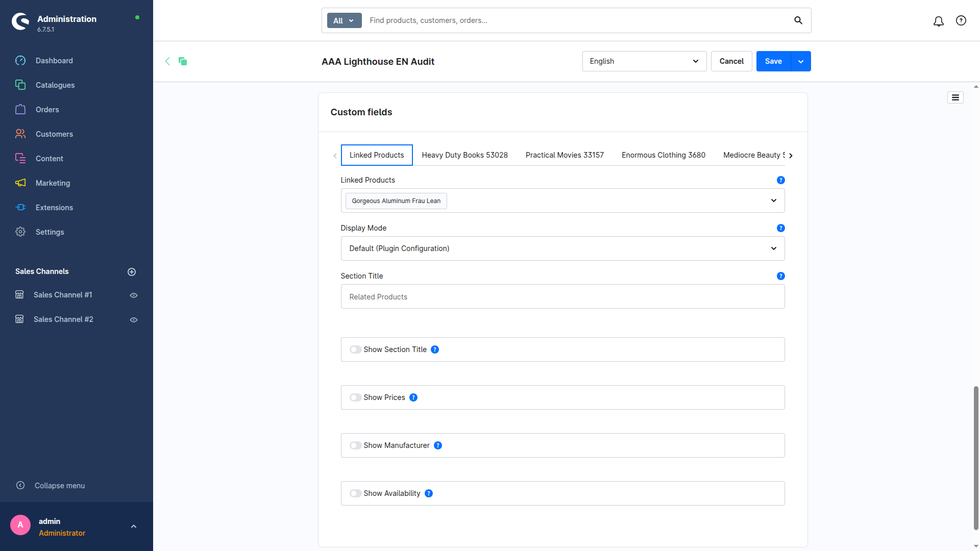
Task: Select the Practical Movies 33157 tab
Action: coord(565,155)
